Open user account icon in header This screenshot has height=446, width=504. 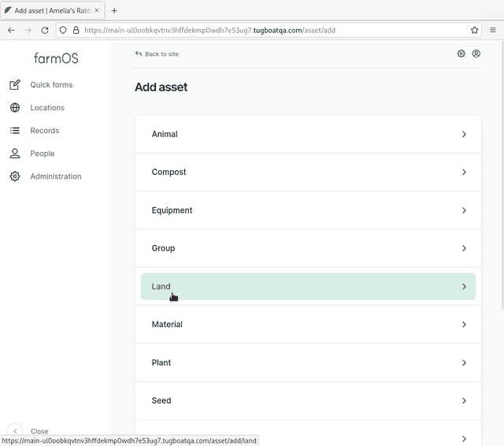476,54
